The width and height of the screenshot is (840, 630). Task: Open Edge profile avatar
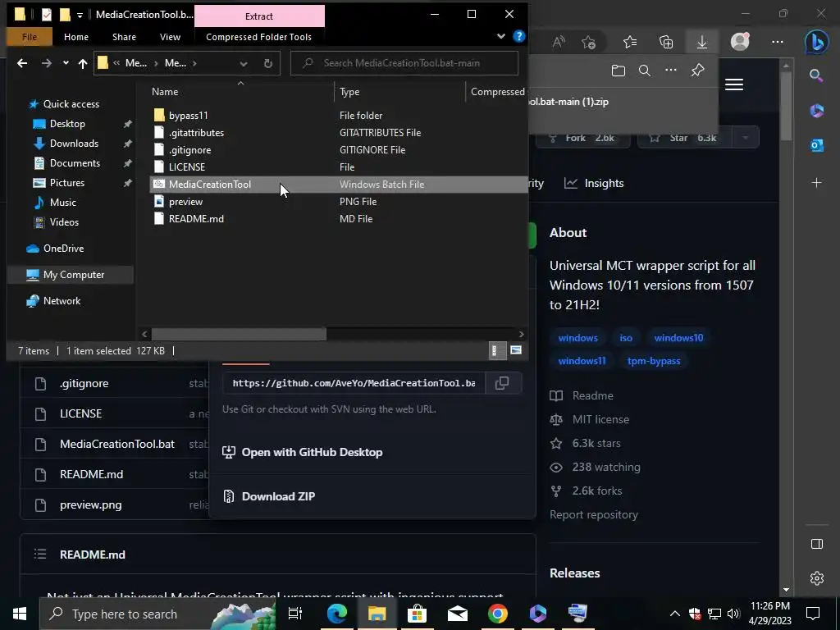740,42
